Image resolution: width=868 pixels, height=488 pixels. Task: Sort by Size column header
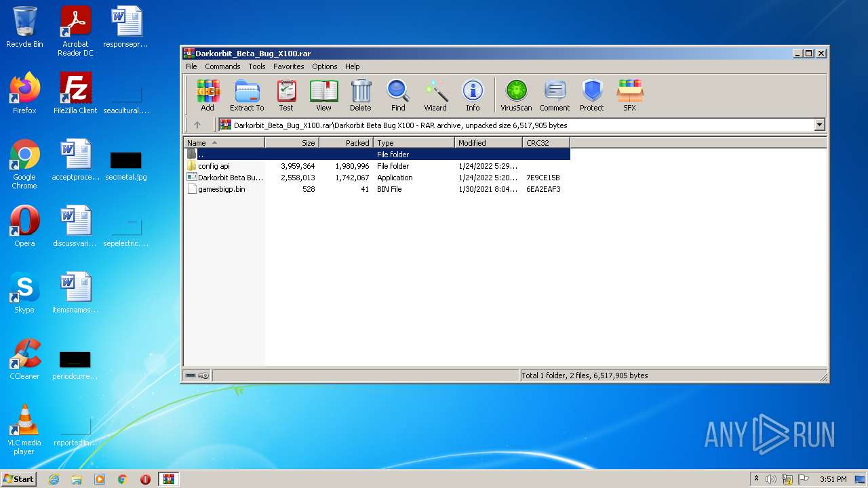[292, 142]
